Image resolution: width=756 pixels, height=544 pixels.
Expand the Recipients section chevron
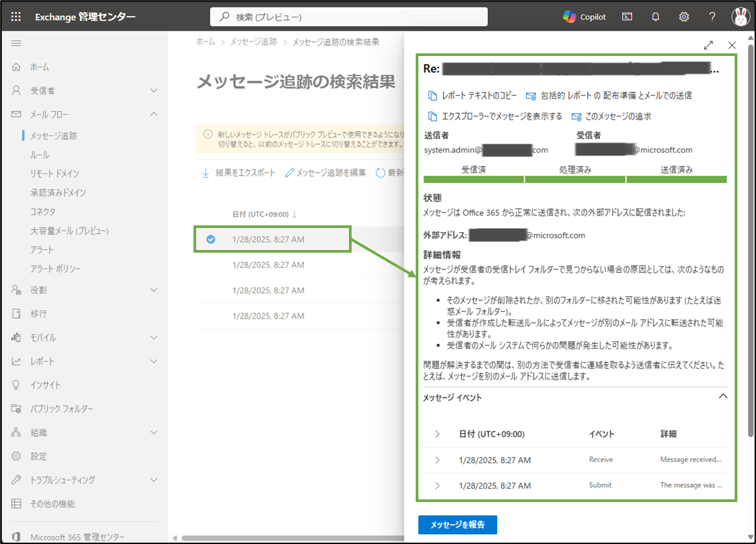[154, 91]
